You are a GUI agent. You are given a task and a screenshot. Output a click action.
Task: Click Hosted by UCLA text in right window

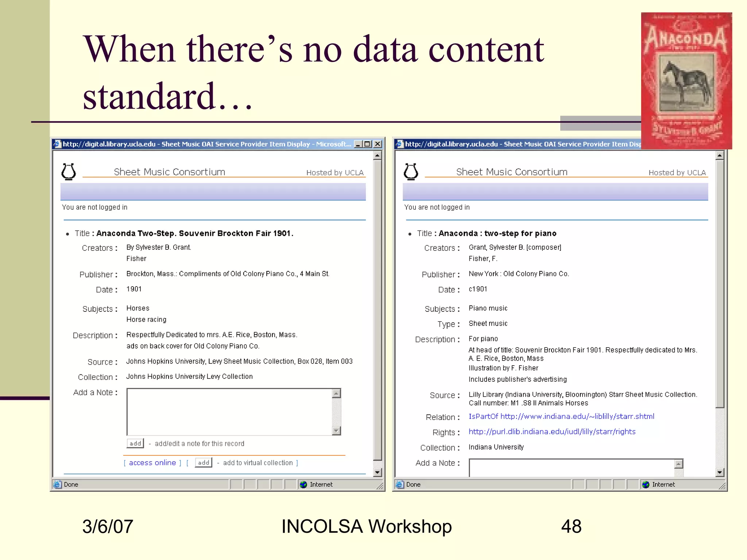[x=677, y=172]
